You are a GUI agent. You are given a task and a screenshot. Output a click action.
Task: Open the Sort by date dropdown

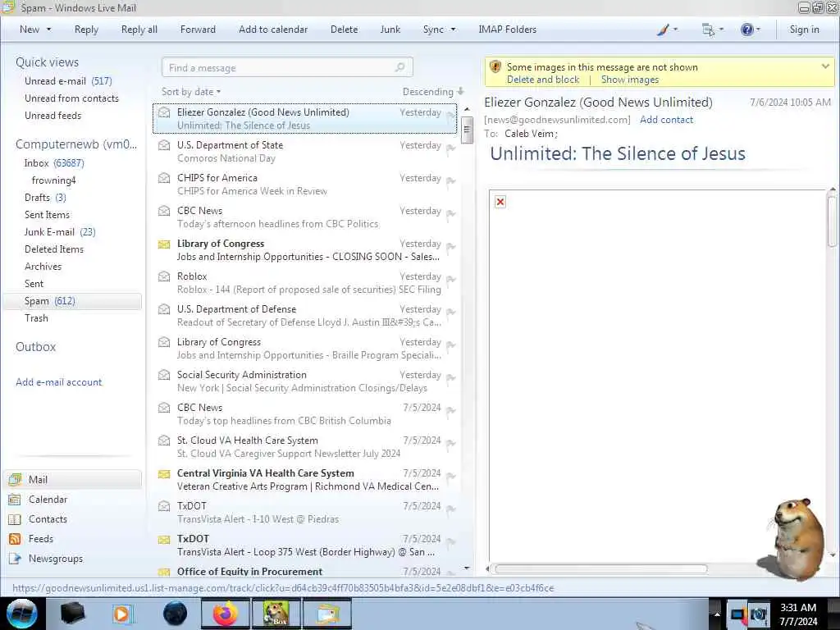[x=190, y=92]
